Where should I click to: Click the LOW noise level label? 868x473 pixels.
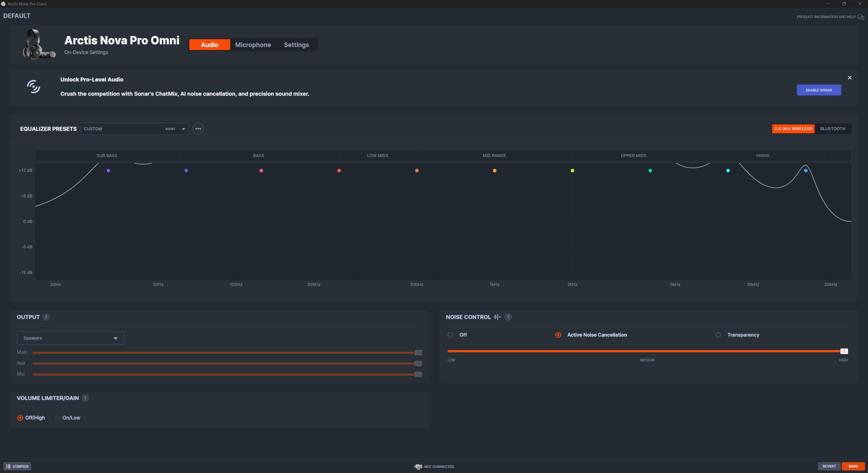coord(451,360)
